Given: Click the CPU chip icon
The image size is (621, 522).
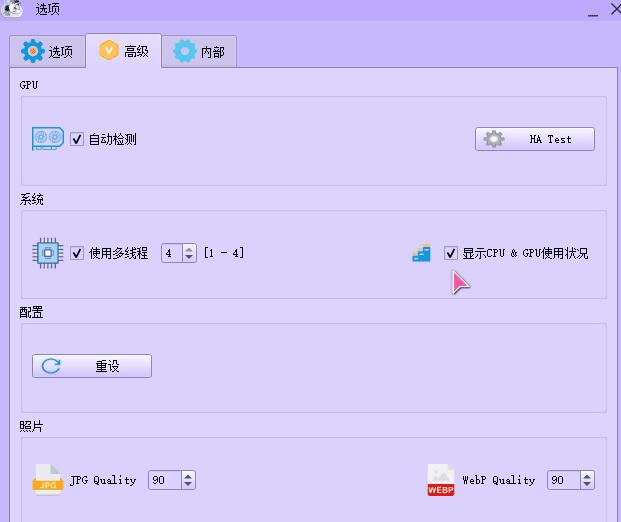Looking at the screenshot, I should [x=48, y=253].
